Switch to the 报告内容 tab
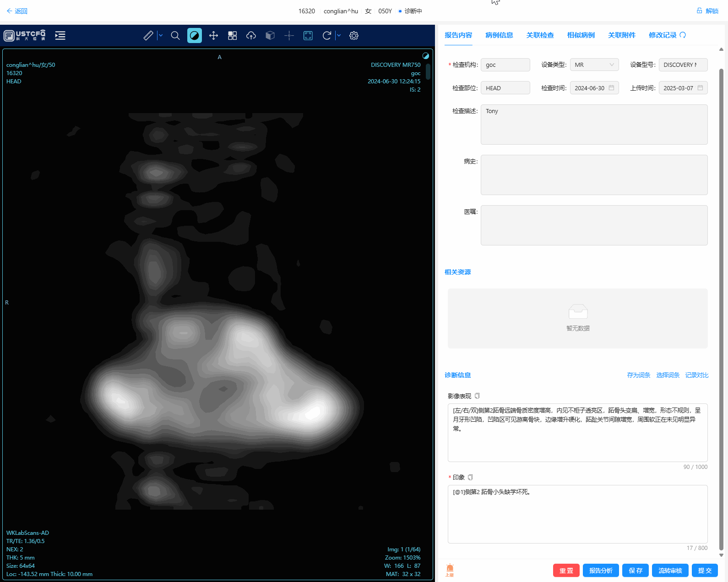This screenshot has height=582, width=728. click(458, 35)
